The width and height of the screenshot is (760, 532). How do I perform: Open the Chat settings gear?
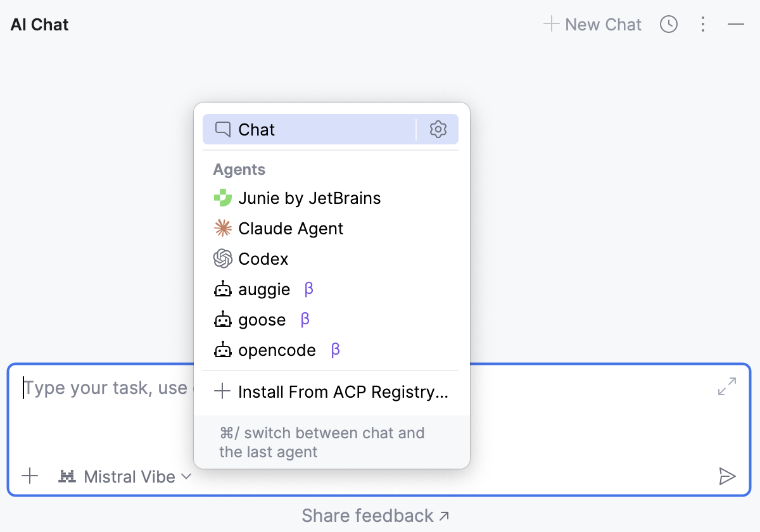[x=438, y=129]
